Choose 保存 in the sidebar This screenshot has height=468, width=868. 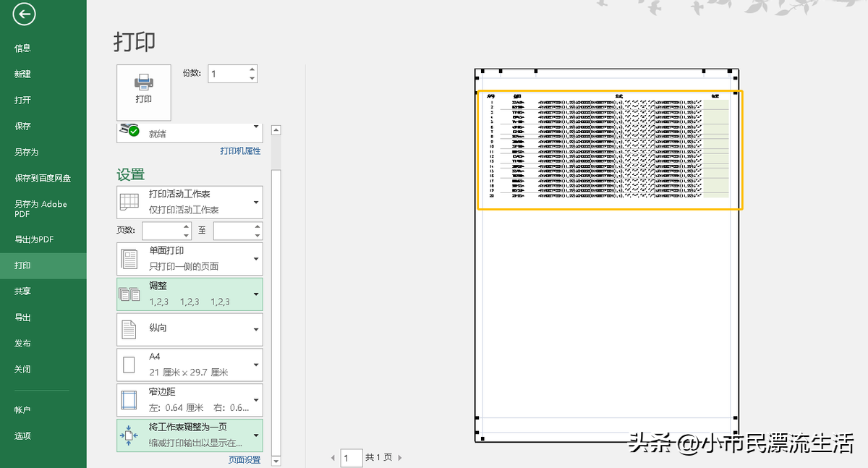[x=22, y=127]
